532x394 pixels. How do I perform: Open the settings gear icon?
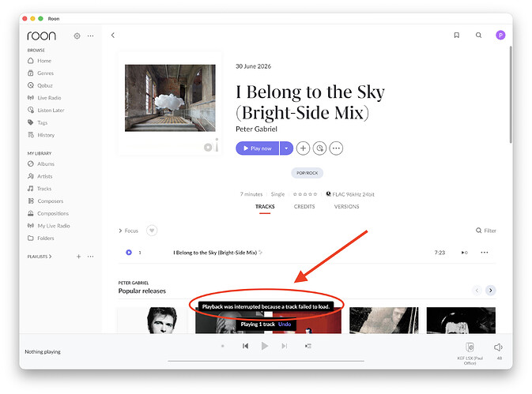click(77, 36)
